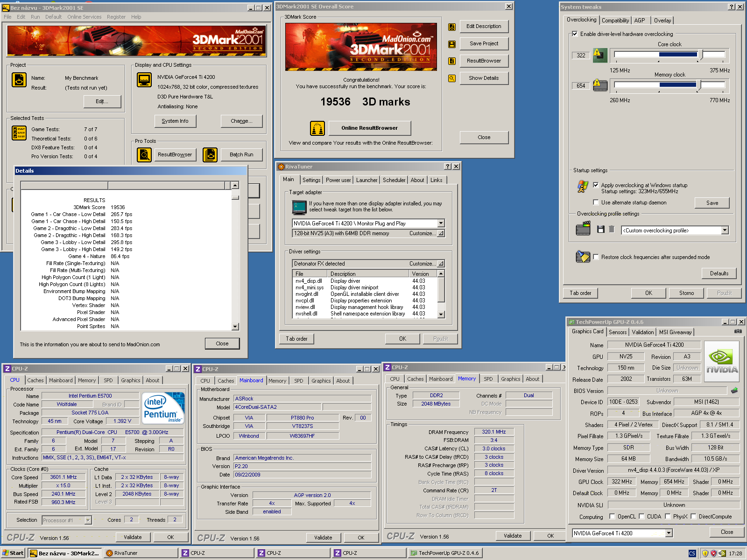
Task: Click the GPU-Z BIOS save chip icon
Action: 734,390
